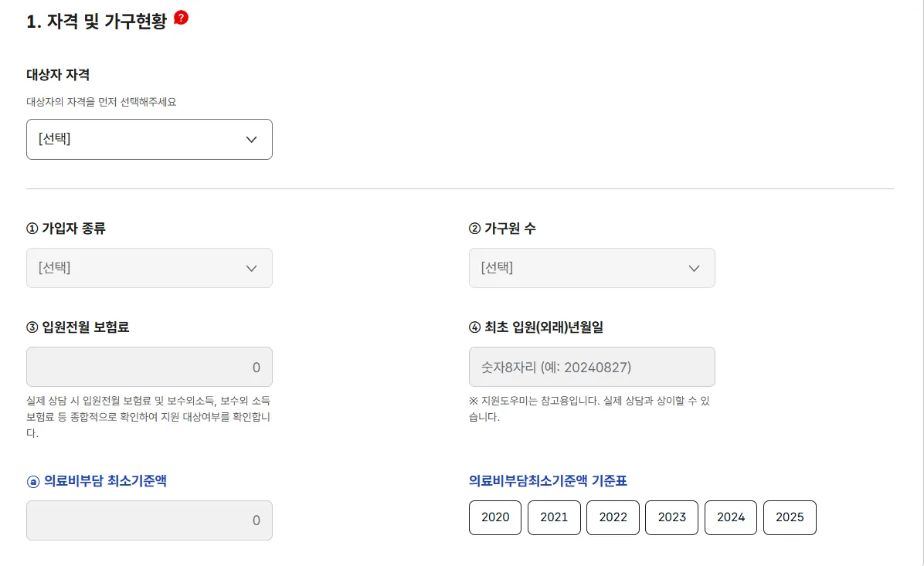Screen dimensions: 924x566
Task: Click the chevron on the 대상자 자격 selector
Action: [x=251, y=139]
